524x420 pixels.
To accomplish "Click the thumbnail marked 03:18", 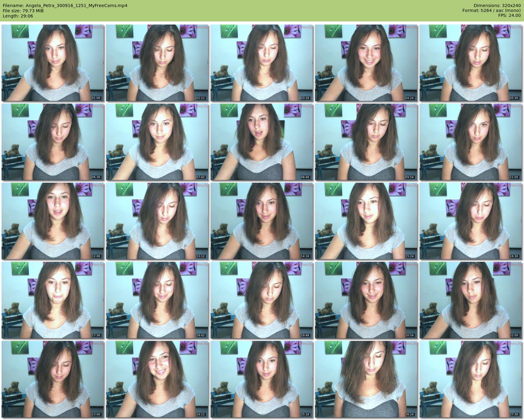I will point(262,63).
